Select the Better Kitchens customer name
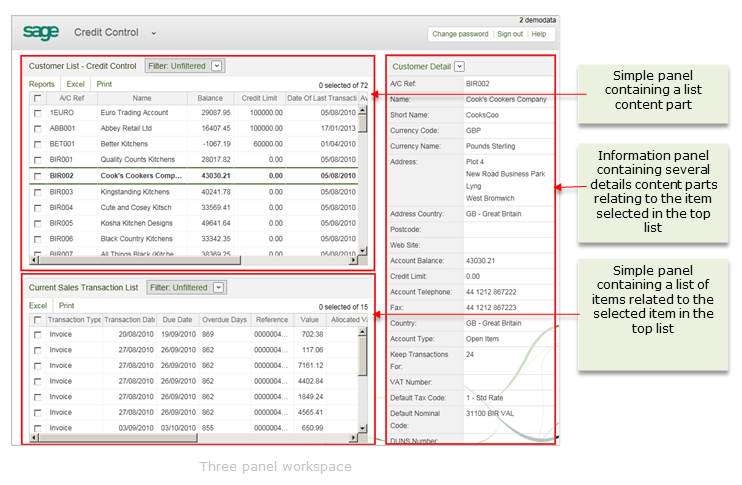Screen dimensions: 742x485 124,144
